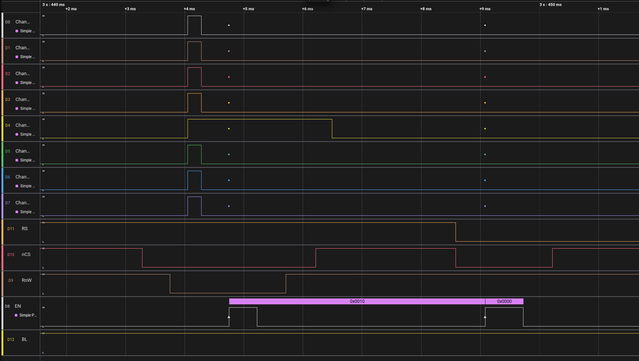639x361 pixels.
Task: Click the RnW channel name
Action: pos(26,280)
